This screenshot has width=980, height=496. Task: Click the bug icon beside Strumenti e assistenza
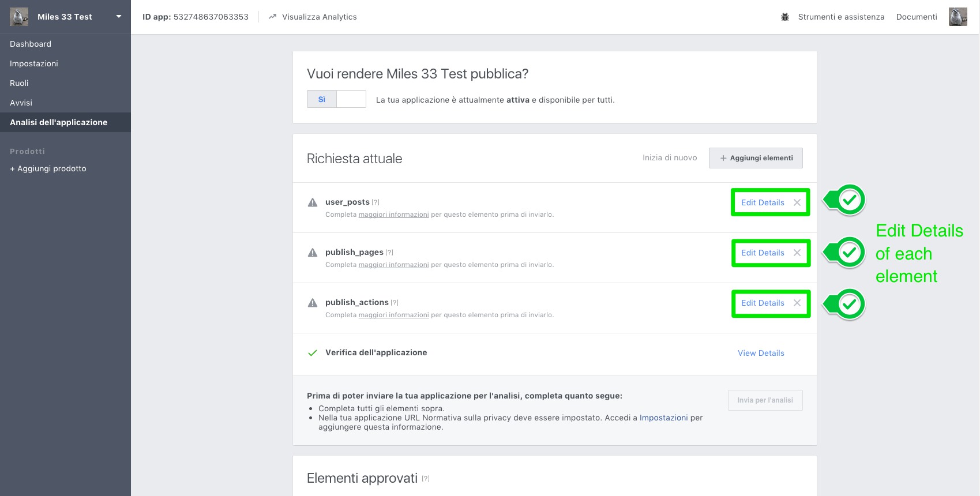pyautogui.click(x=785, y=17)
